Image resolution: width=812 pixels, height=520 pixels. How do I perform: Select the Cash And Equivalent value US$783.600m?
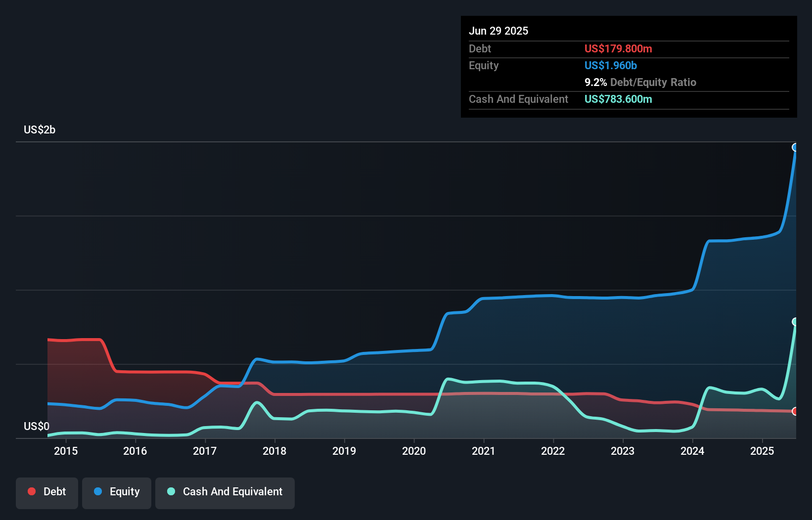pos(618,99)
